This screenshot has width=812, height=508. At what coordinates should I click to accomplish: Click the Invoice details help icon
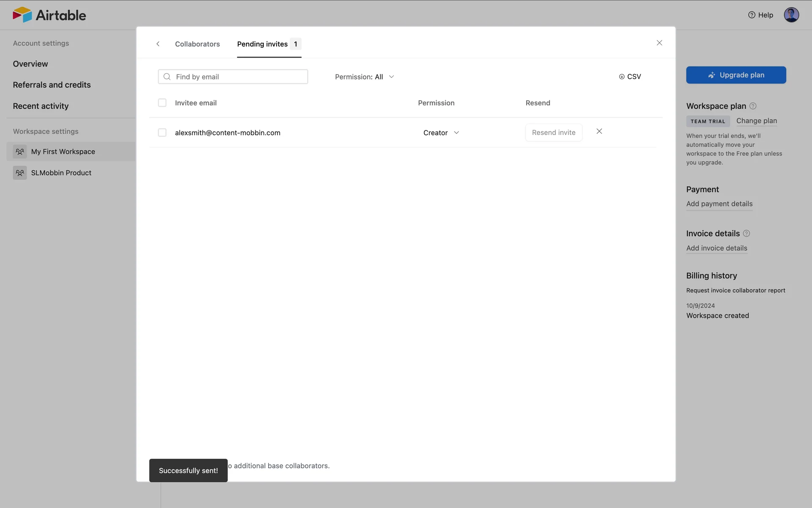click(746, 234)
